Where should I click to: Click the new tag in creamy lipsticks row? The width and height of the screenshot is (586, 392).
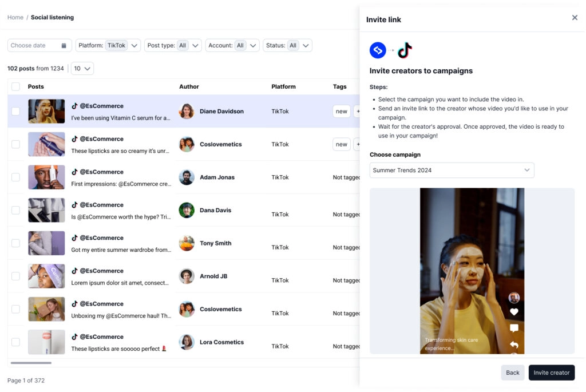341,144
